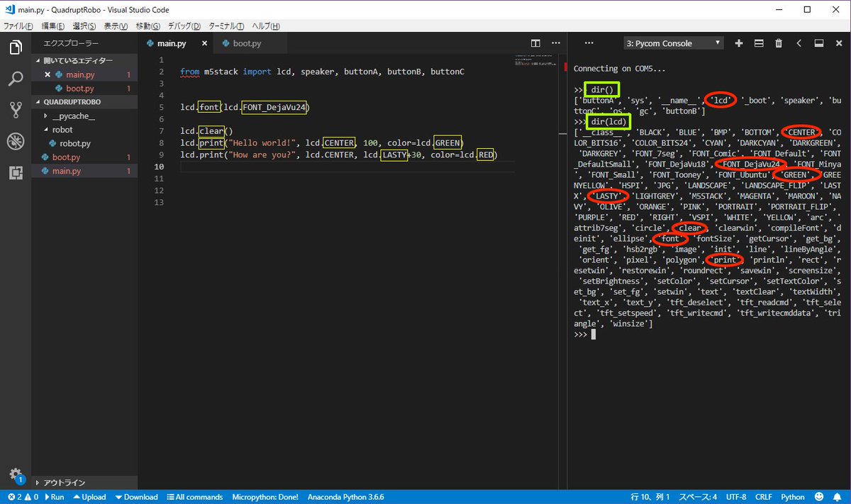
Task: Open the Edit menu
Action: point(52,26)
